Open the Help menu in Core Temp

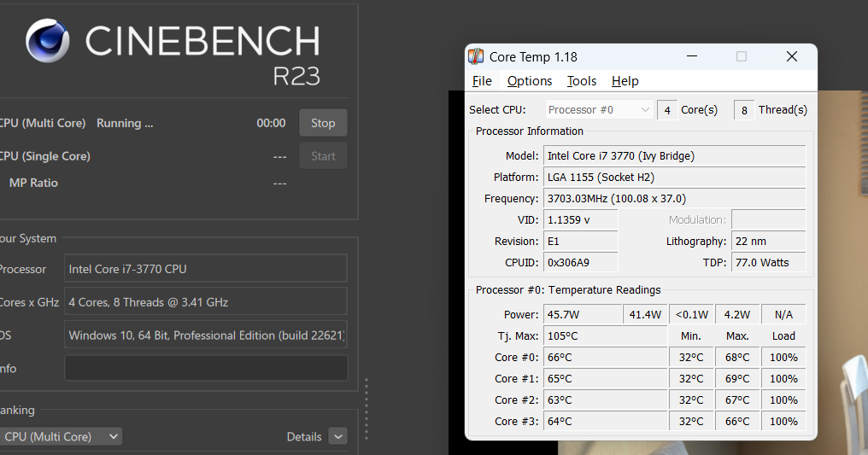coord(625,81)
